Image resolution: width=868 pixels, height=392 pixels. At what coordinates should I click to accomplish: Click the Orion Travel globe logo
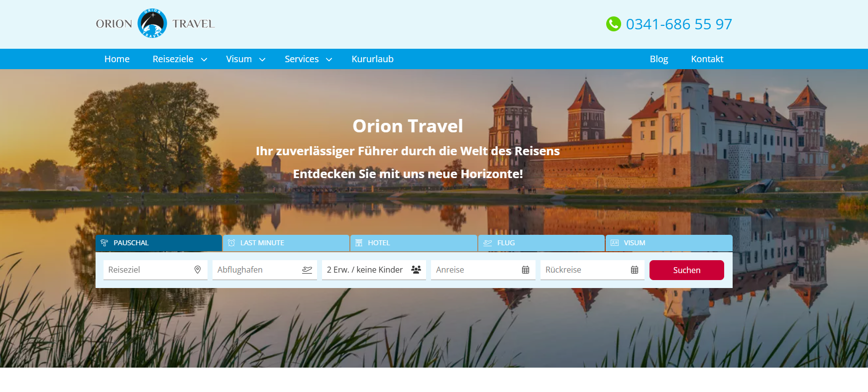152,23
